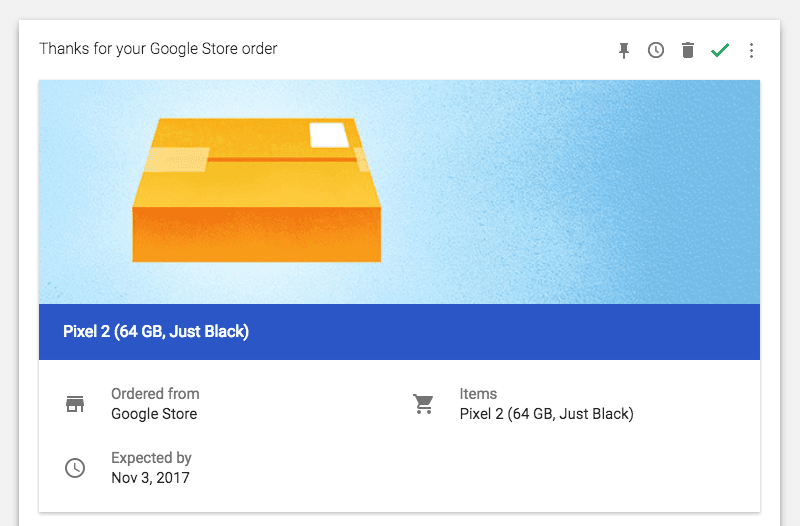Click 'Pixel 2 (64 GB, Just Black)' item text
This screenshot has width=800, height=526.
pyautogui.click(x=546, y=414)
